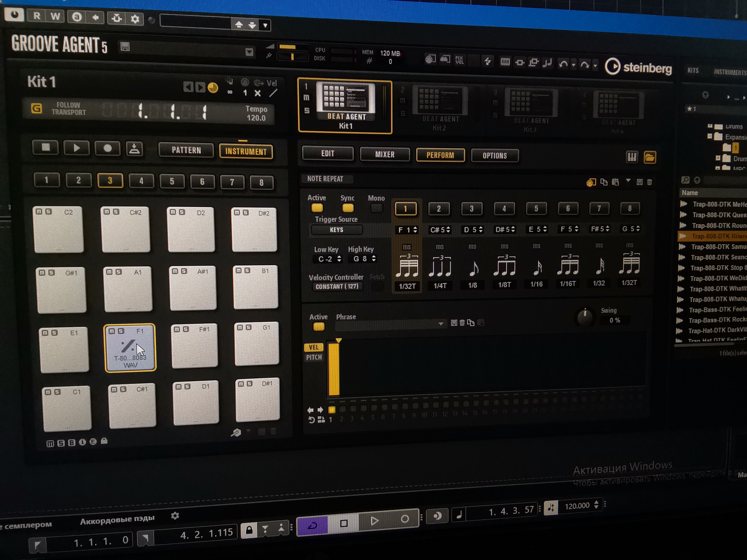
Task: Click the Cubase cycle loop button
Action: [x=312, y=525]
